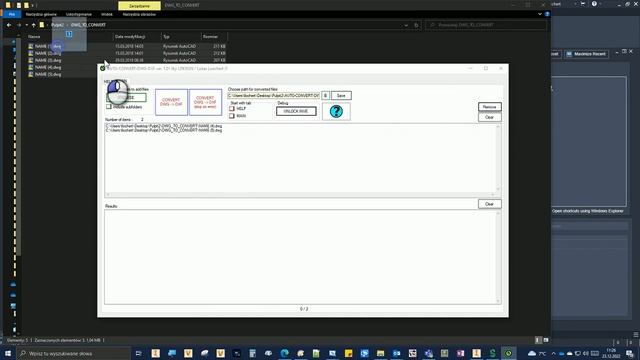Open the Udostępnianie tab in File Explorer

pos(79,14)
